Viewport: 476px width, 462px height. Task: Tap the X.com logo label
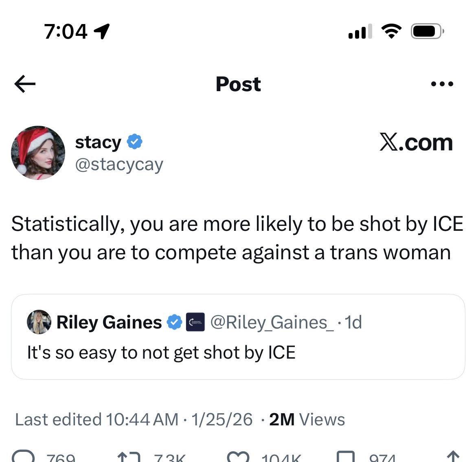416,142
